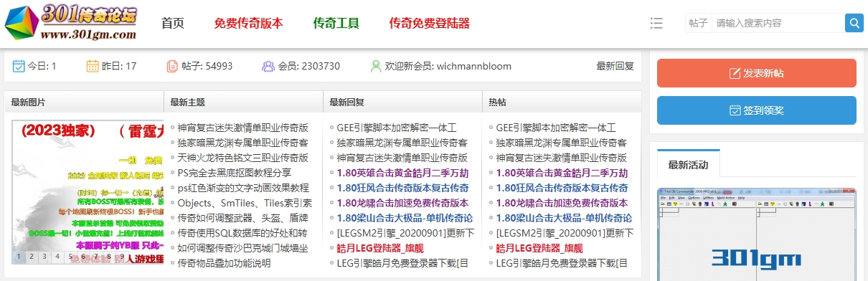Open the list menu icon beside search
The height and width of the screenshot is (281, 868).
pos(656,23)
